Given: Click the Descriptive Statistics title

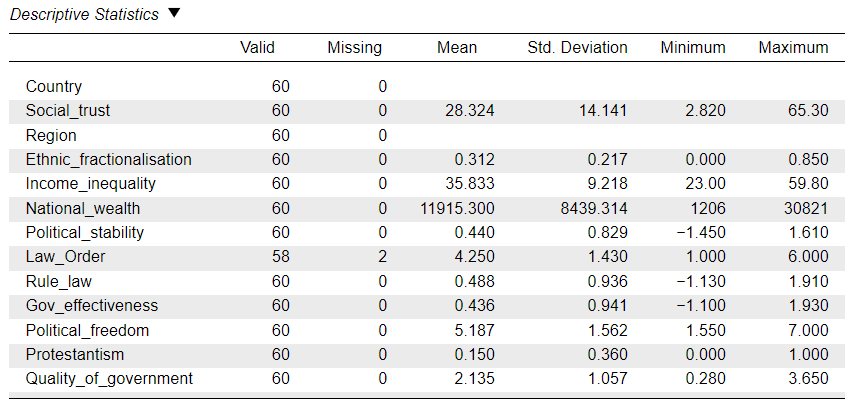Looking at the screenshot, I should [x=84, y=15].
